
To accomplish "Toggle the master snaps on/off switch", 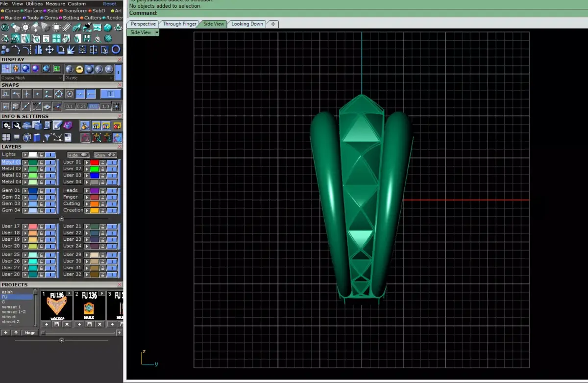I will pyautogui.click(x=111, y=94).
